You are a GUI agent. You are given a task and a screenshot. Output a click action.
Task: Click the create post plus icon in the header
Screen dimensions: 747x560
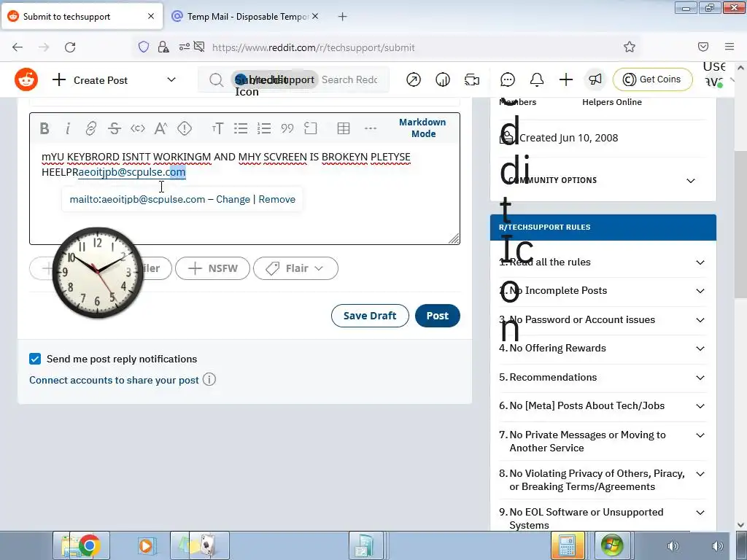pyautogui.click(x=566, y=79)
